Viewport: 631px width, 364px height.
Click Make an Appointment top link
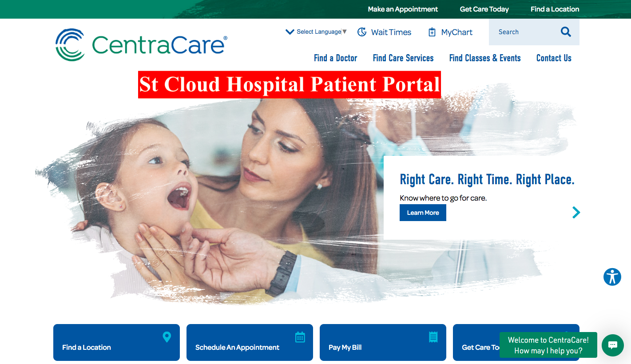coord(403,9)
